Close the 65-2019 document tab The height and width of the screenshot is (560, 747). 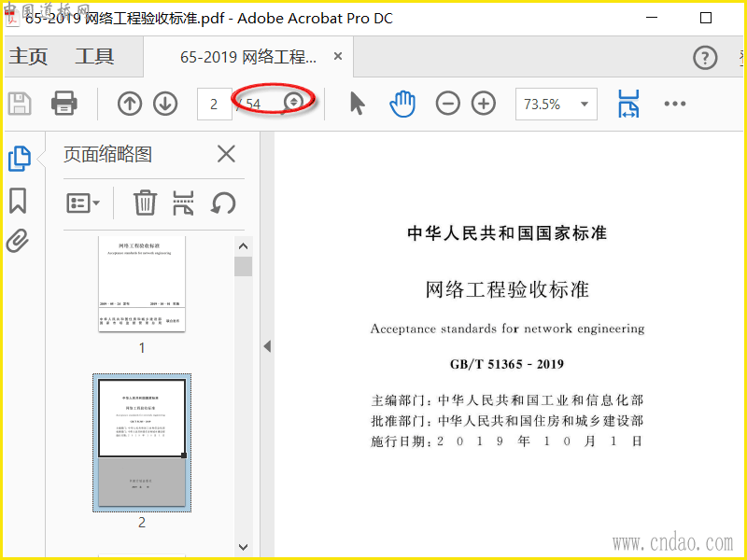click(x=338, y=56)
